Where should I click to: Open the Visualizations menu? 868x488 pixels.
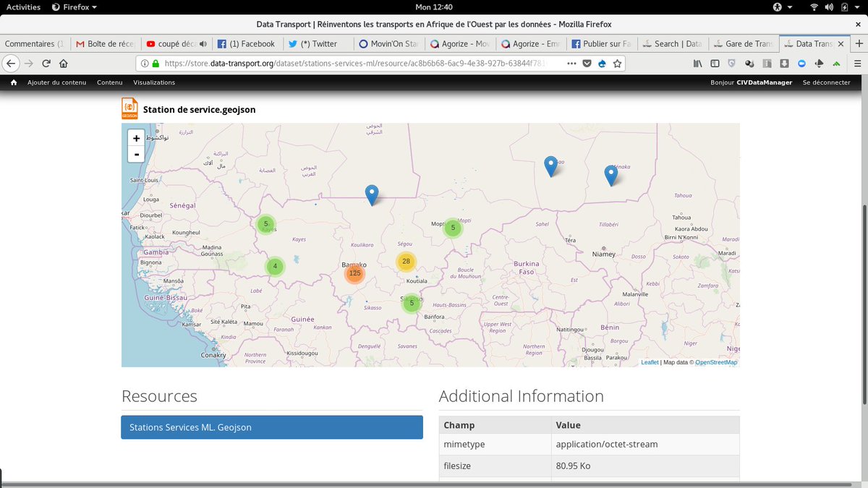click(154, 82)
